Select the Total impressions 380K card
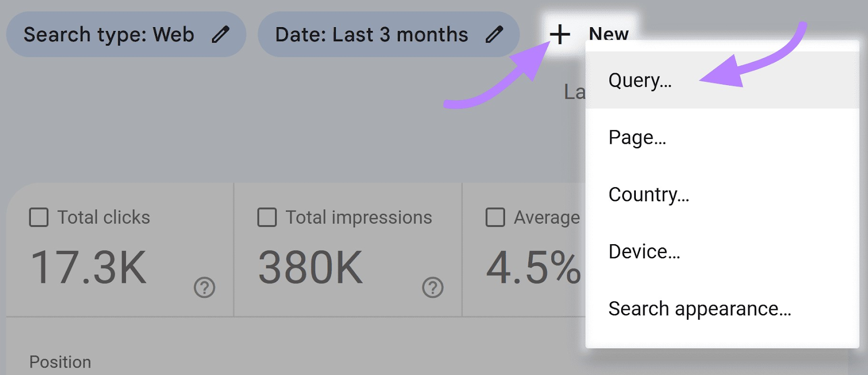Image resolution: width=868 pixels, height=375 pixels. [348, 250]
